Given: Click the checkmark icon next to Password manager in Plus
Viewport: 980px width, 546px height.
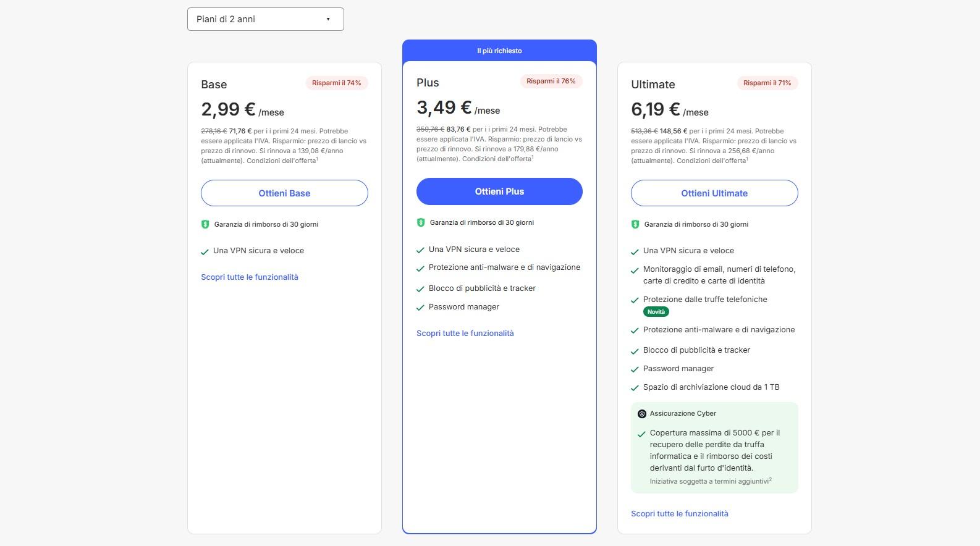Looking at the screenshot, I should (x=421, y=308).
